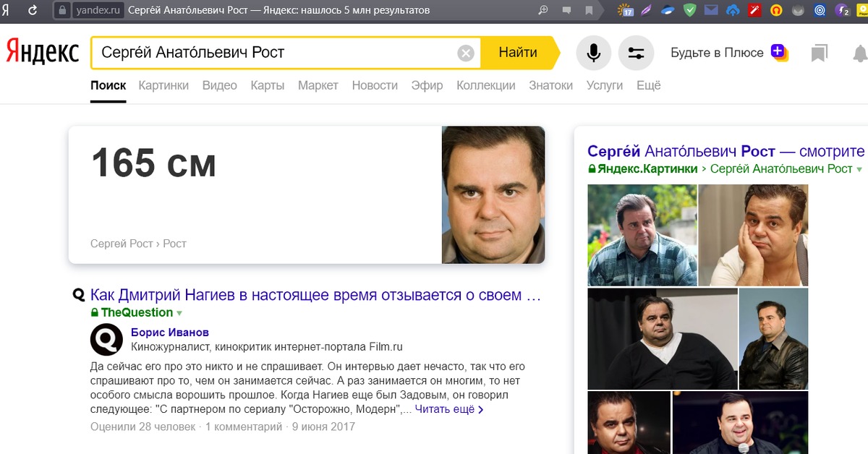Viewport: 868px width, 454px height.
Task: Switch to the Картинки tab
Action: coord(163,85)
